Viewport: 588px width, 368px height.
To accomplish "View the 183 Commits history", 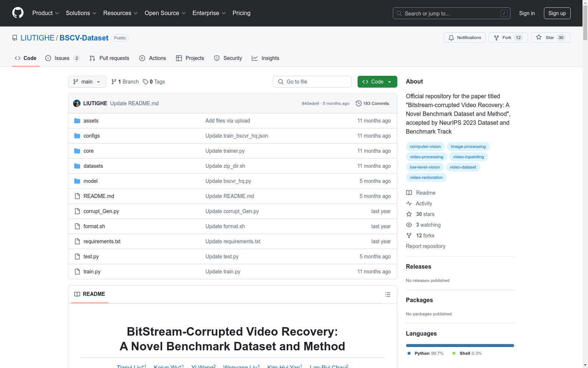I will [372, 103].
